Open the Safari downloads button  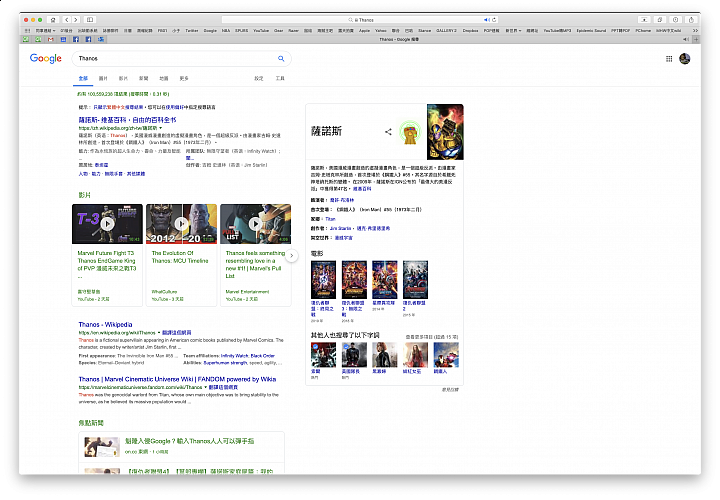[x=675, y=20]
